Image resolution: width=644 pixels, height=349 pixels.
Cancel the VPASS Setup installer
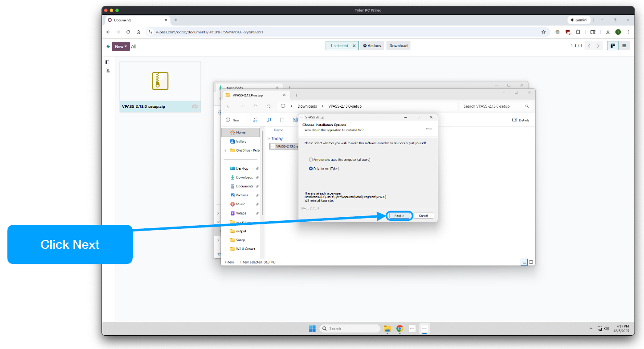(x=423, y=215)
